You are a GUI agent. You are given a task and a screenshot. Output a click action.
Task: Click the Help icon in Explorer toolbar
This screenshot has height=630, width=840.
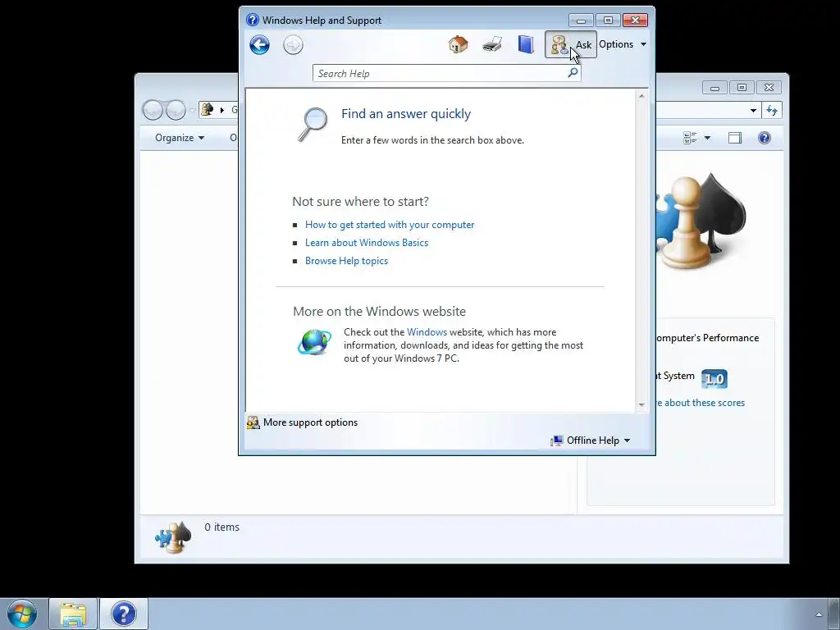tap(765, 138)
